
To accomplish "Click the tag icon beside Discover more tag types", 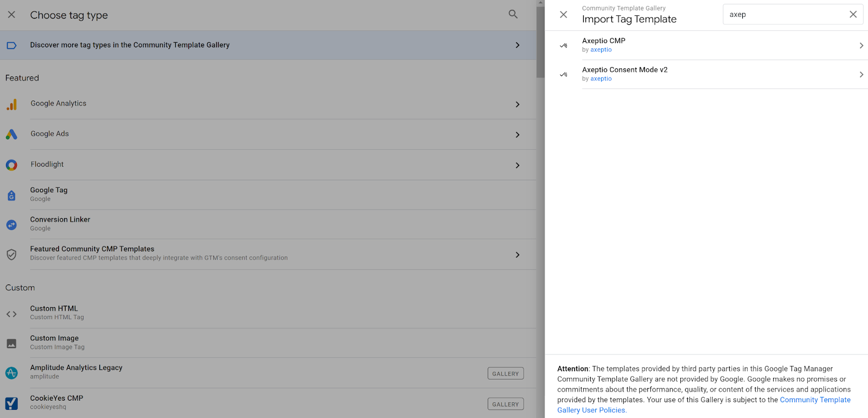I will point(11,45).
